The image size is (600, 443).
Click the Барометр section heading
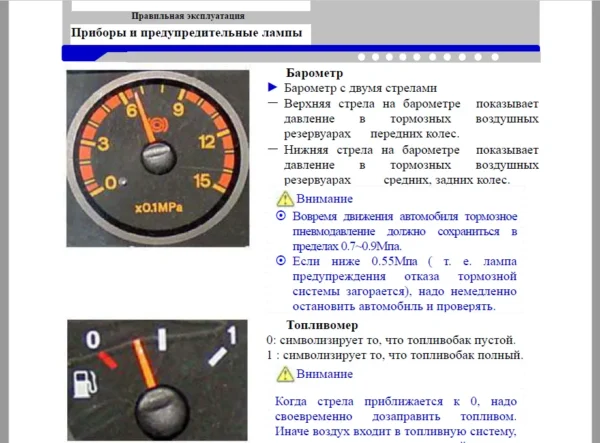[315, 73]
